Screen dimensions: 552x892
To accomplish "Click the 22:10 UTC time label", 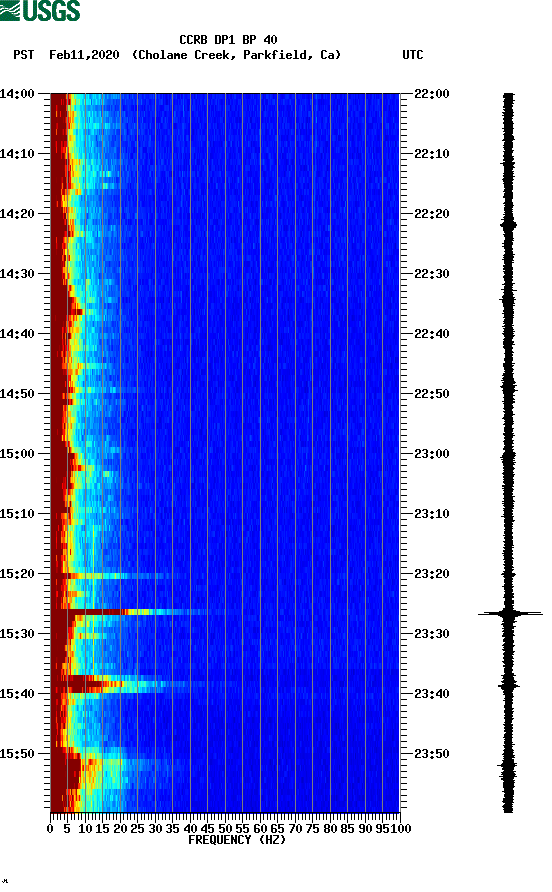I will tap(431, 154).
